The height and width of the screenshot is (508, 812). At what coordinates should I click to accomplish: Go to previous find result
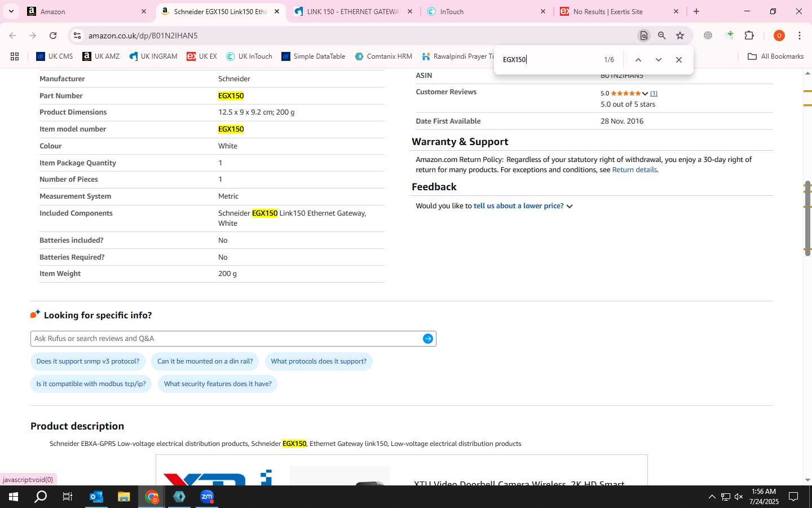[x=638, y=60]
